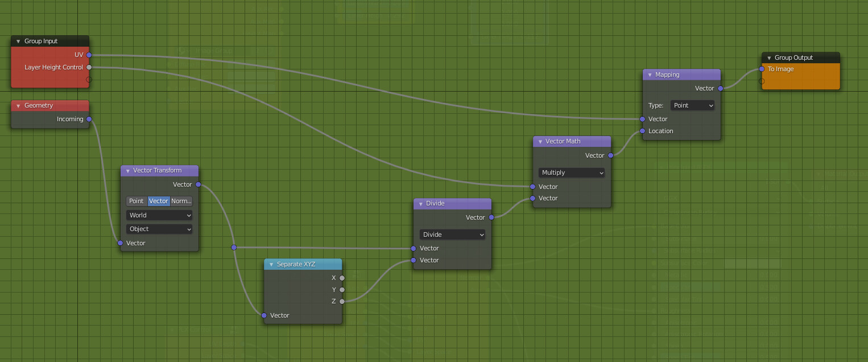Viewport: 868px width, 362px height.
Task: Select Normal mode in Vector Transform
Action: 181,201
